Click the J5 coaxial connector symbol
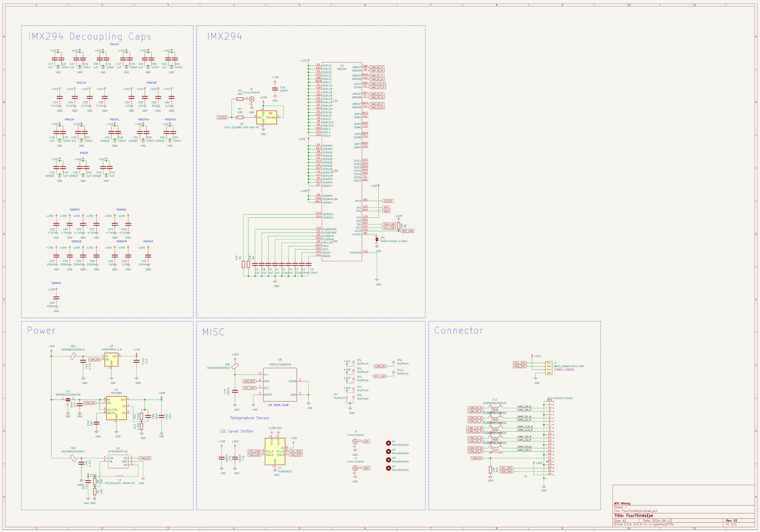This screenshot has width=760, height=532. coord(252,99)
